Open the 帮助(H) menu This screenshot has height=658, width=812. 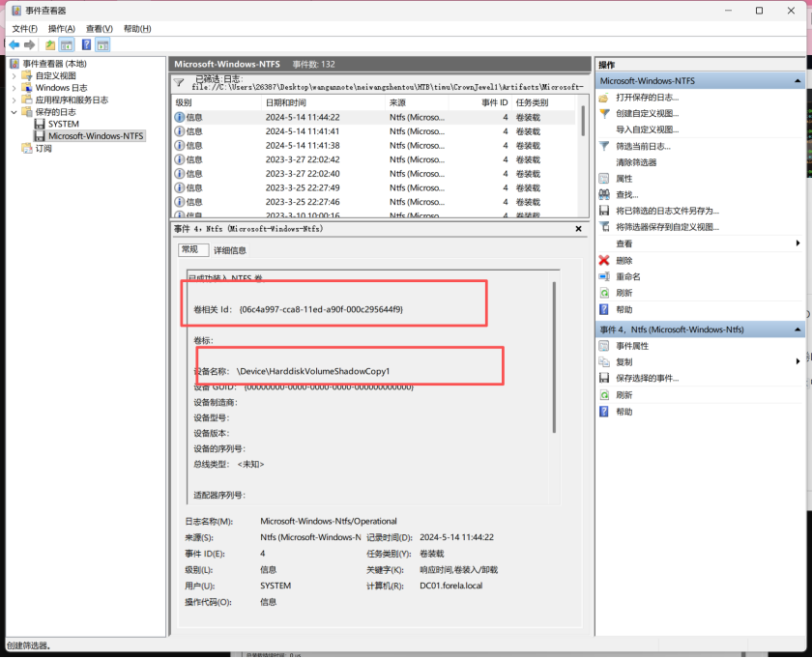pos(137,29)
